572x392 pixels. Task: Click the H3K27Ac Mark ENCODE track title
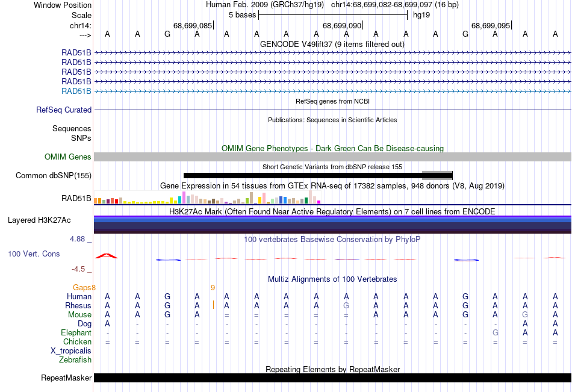(332, 212)
